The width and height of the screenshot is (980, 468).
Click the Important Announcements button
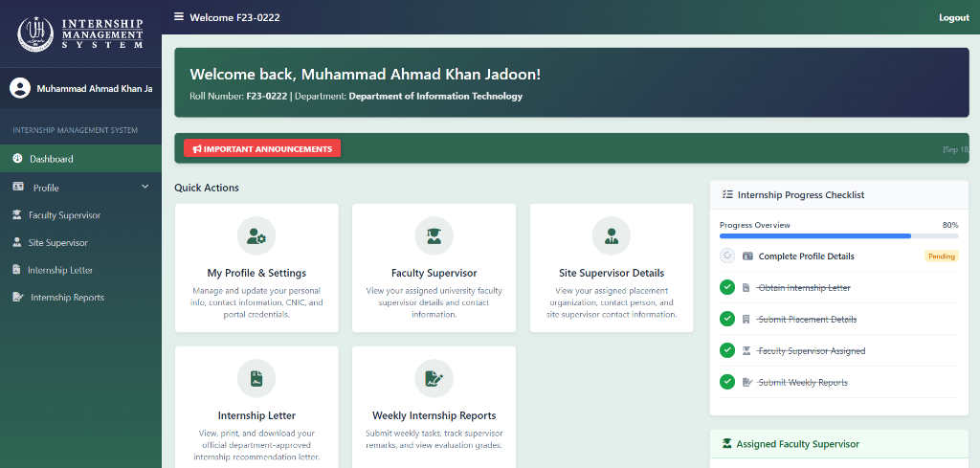(x=262, y=148)
